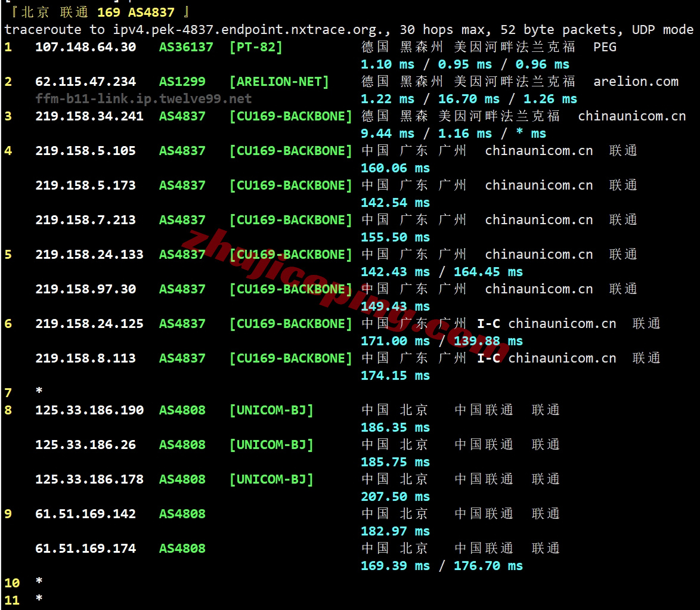This screenshot has height=610, width=700.
Task: Click the IP address 62.115.47.234
Action: [85, 82]
